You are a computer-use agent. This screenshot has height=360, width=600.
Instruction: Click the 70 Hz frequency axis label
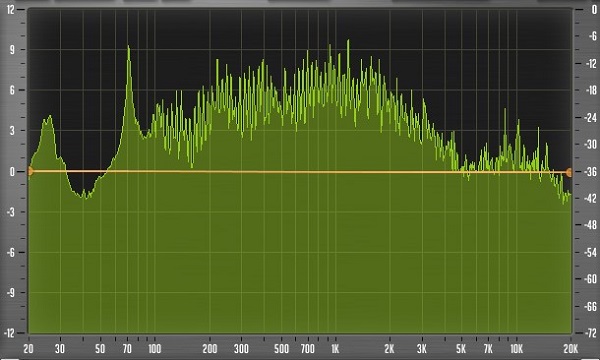(127, 349)
